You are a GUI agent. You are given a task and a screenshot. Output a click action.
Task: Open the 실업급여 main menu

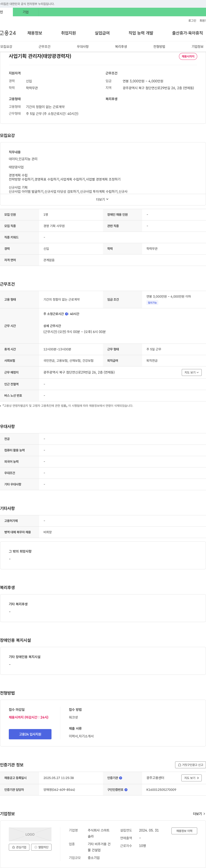102,33
